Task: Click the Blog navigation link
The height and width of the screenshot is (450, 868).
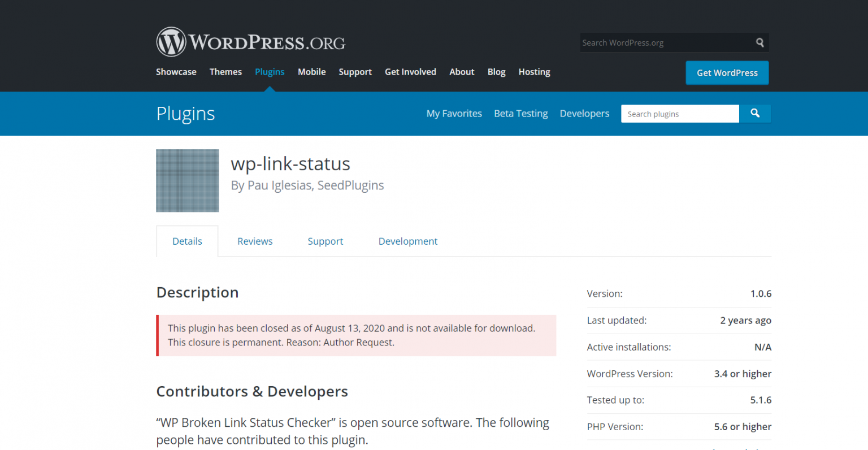Action: (496, 72)
